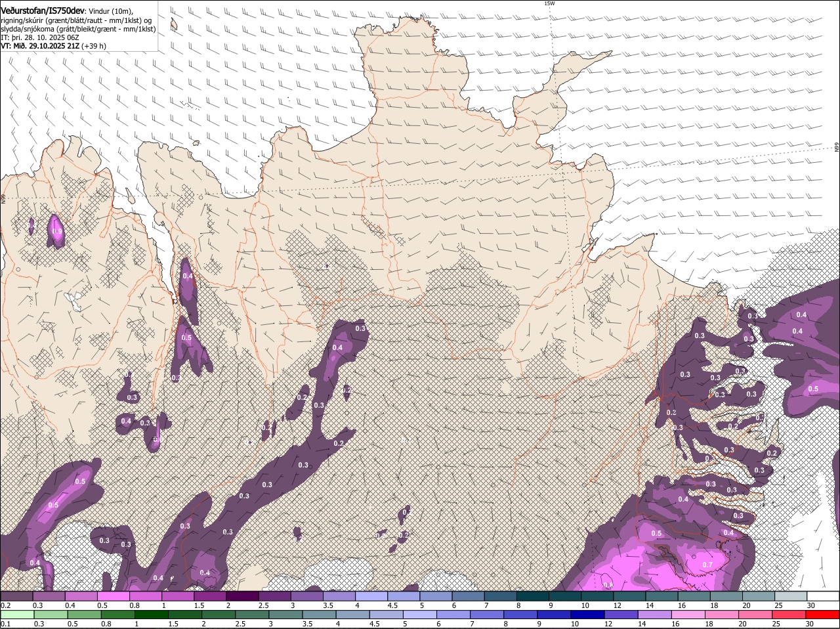Pick the dark teal 8 snow legend swatch

pos(532,596)
